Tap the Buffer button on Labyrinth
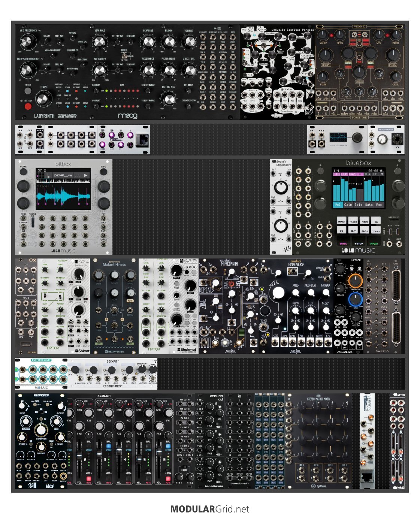This screenshot has width=420, height=517. (59, 91)
